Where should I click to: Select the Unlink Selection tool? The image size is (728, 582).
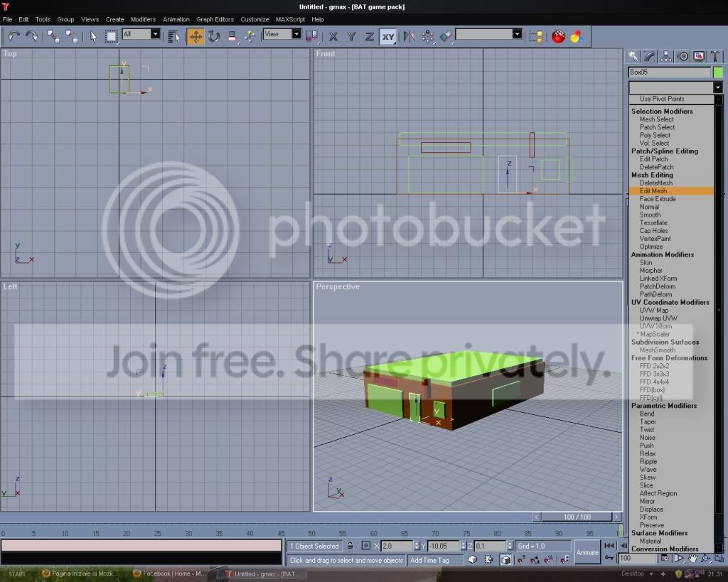(72, 36)
